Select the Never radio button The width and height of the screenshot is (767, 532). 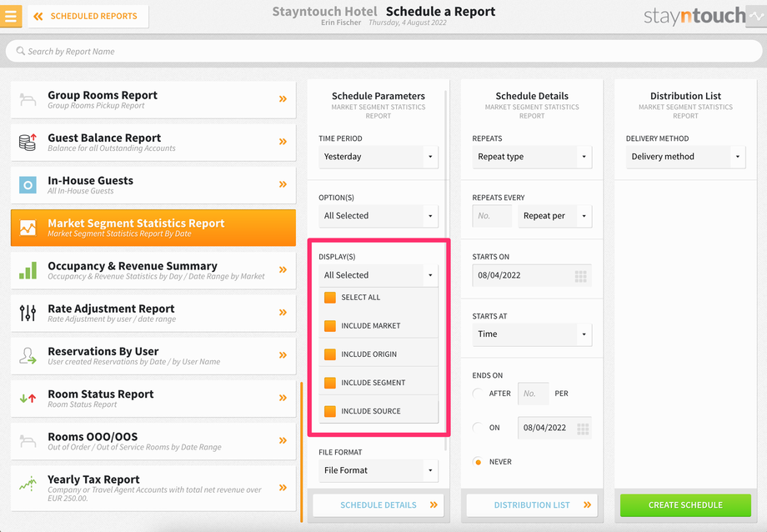click(479, 462)
